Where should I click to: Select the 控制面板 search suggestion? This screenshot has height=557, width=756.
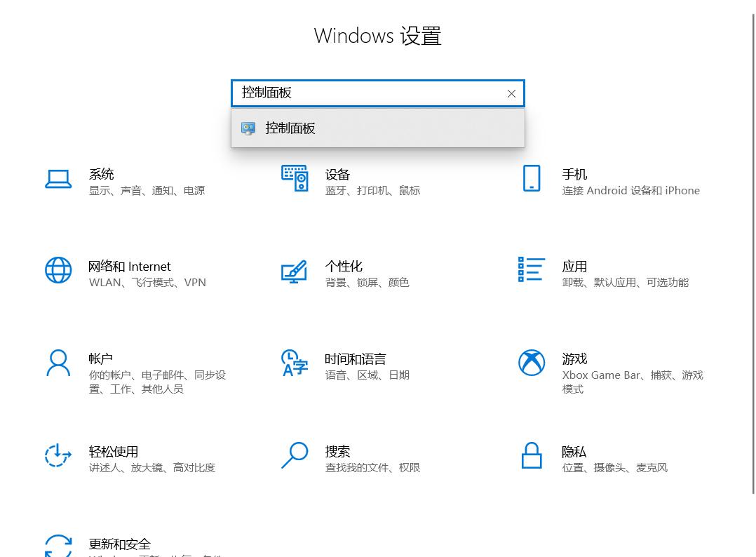378,128
